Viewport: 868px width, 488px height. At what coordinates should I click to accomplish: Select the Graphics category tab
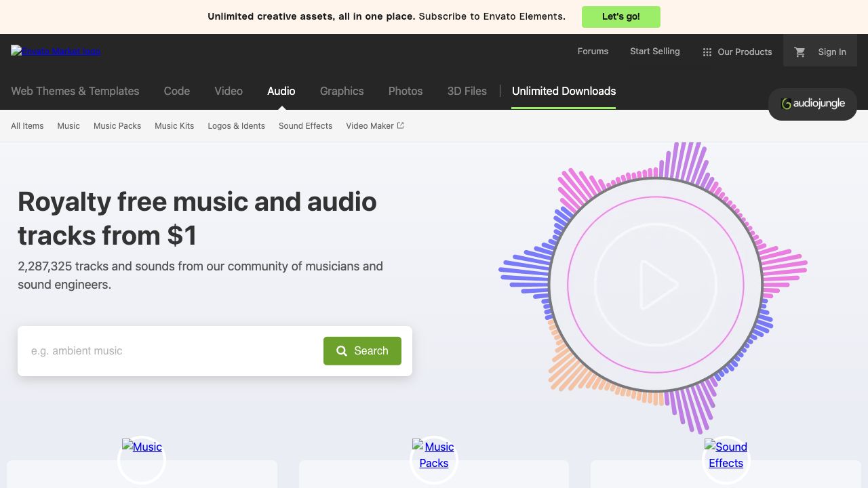pos(342,91)
